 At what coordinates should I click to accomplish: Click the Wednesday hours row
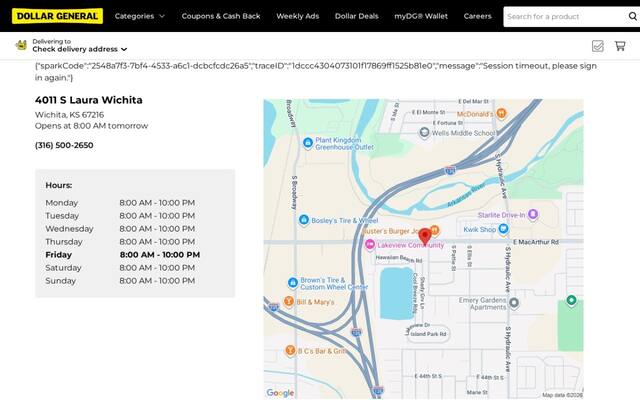(x=120, y=229)
